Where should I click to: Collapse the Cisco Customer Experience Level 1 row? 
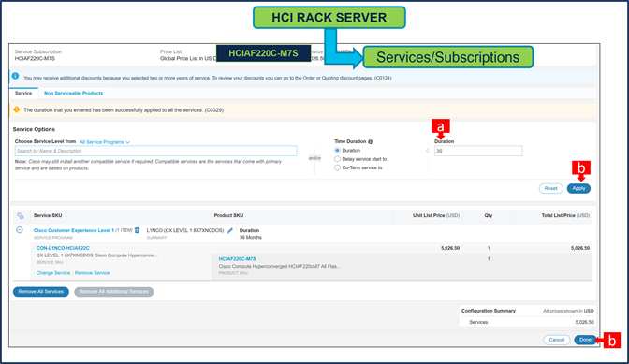(x=20, y=230)
